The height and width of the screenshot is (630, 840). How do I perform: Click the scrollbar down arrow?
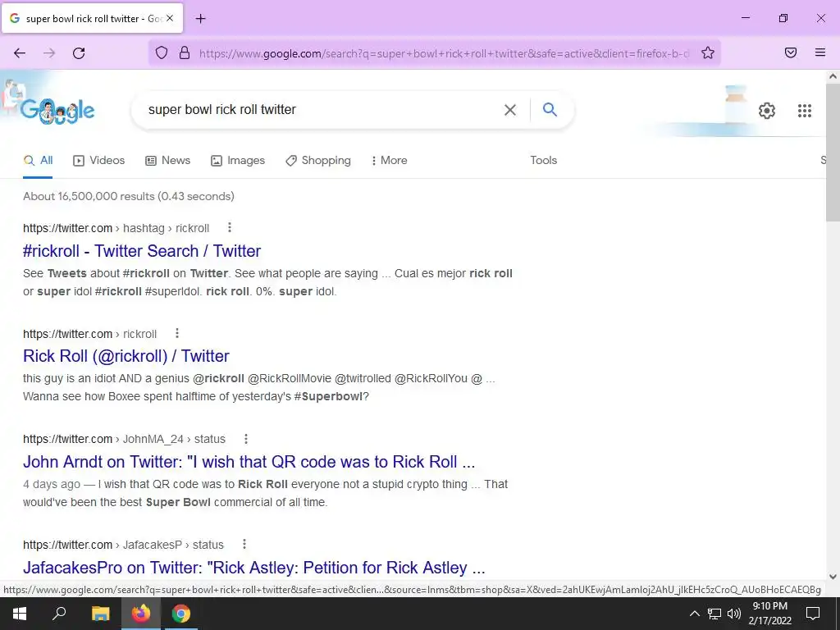tap(833, 577)
